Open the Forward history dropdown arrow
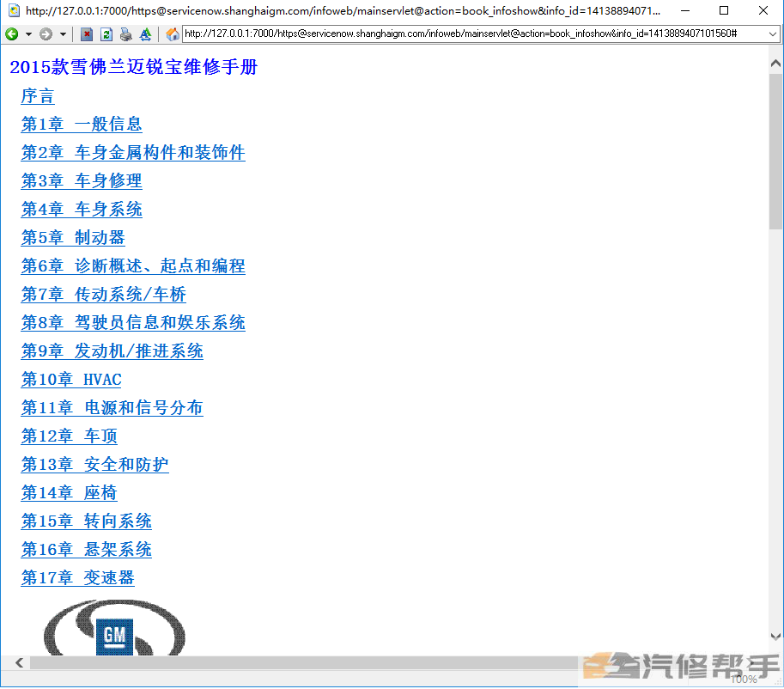This screenshot has width=784, height=689. [x=63, y=34]
